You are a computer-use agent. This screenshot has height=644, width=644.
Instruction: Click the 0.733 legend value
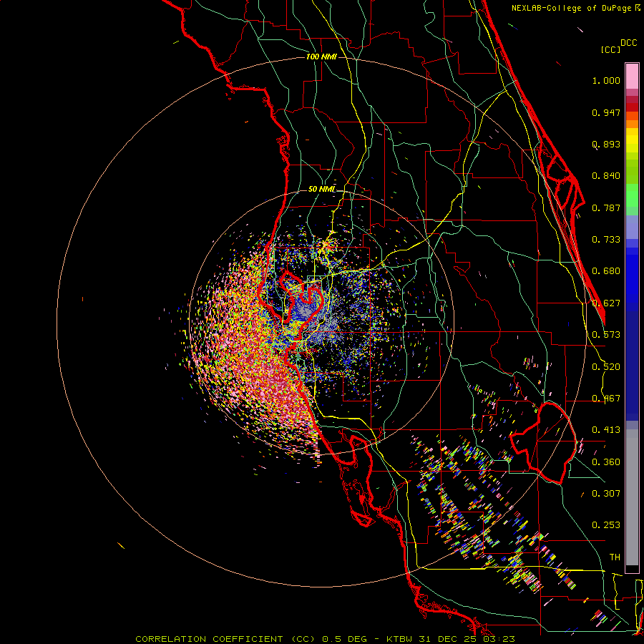[606, 240]
